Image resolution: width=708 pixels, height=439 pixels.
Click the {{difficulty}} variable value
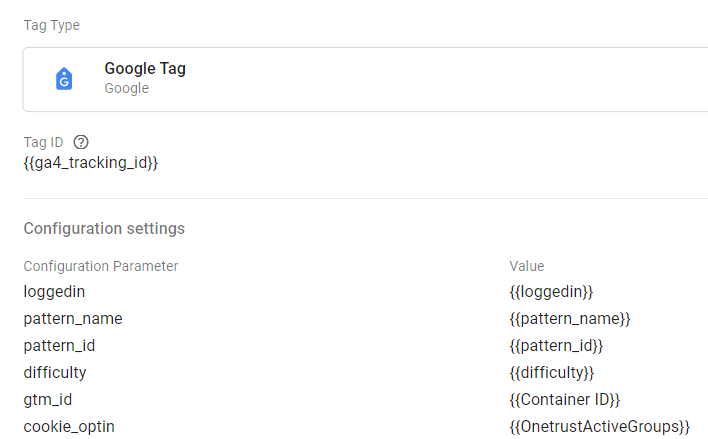tap(552, 372)
